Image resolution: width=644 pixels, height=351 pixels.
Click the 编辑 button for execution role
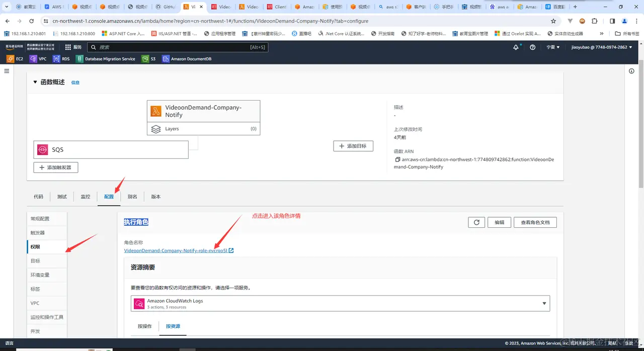500,222
